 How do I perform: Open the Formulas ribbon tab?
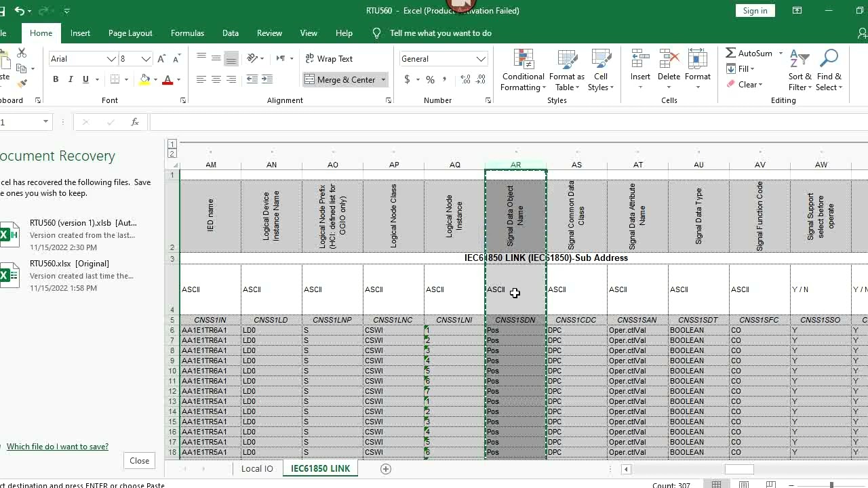coord(187,33)
